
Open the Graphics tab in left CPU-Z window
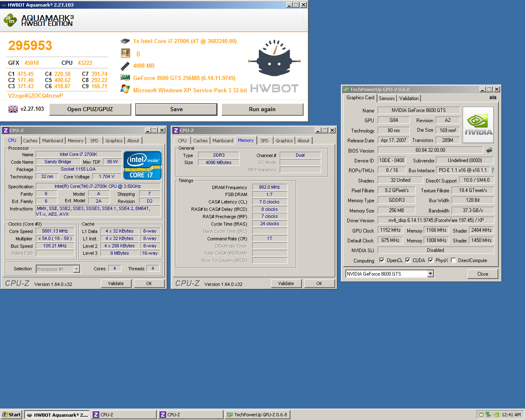114,141
